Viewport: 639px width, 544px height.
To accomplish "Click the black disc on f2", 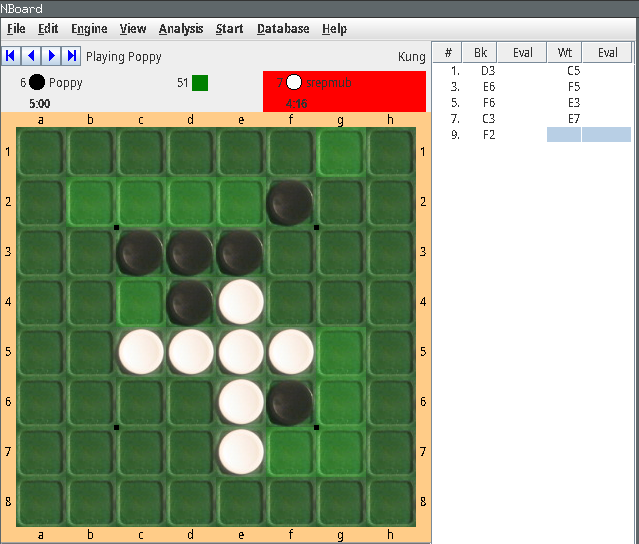I will pyautogui.click(x=290, y=203).
